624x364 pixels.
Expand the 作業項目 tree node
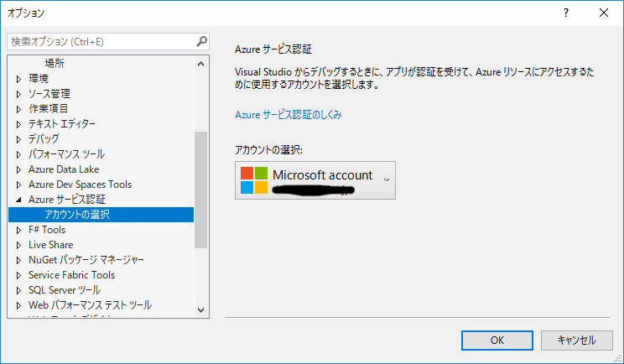(18, 109)
